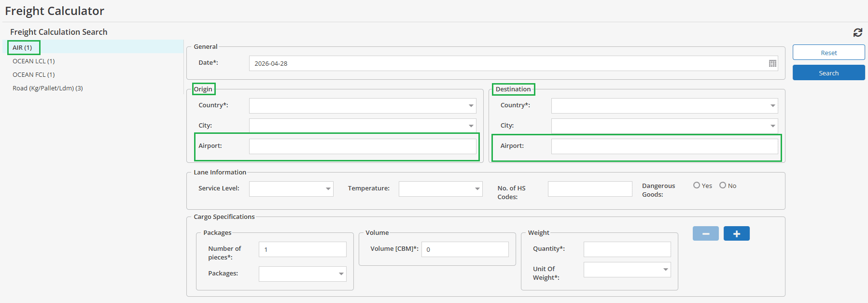Click the Volume [CBM] input field
This screenshot has width=868, height=303.
coord(465,249)
